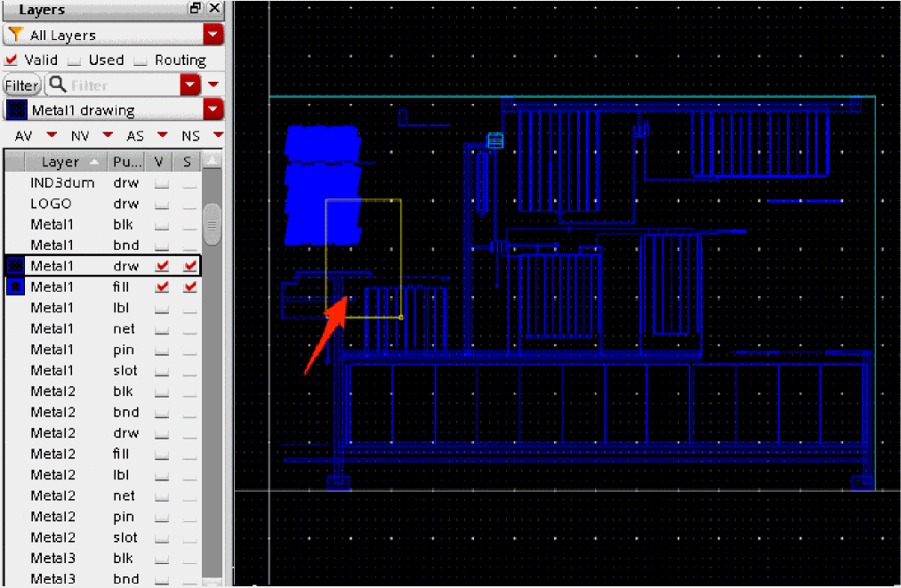
Task: Click the NS none-selectable button
Action: coord(190,135)
